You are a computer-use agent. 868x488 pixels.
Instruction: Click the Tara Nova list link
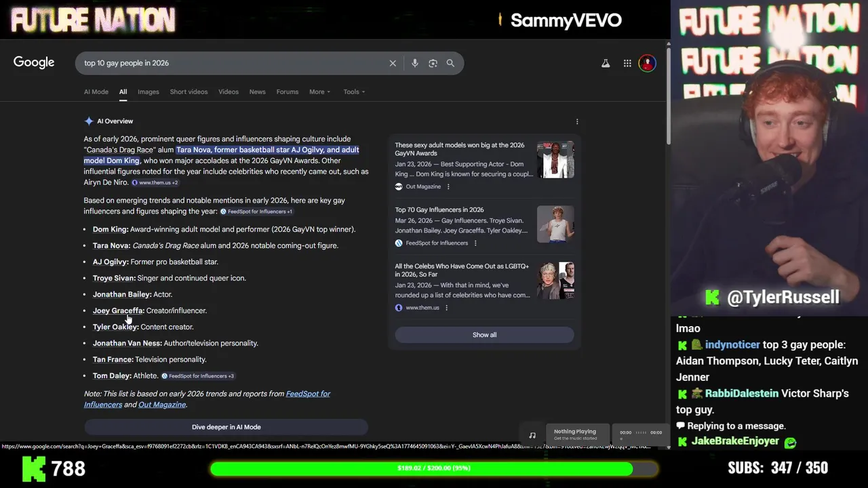111,245
